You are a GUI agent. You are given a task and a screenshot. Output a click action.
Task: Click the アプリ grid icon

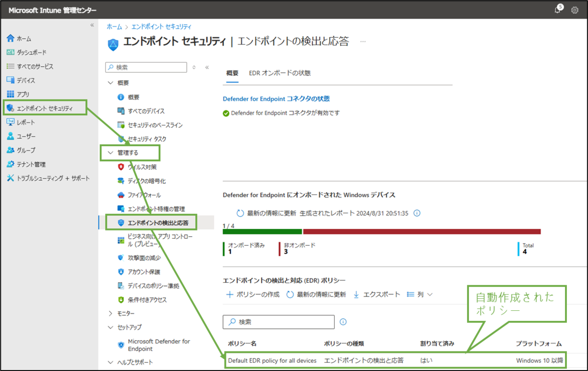pos(10,94)
